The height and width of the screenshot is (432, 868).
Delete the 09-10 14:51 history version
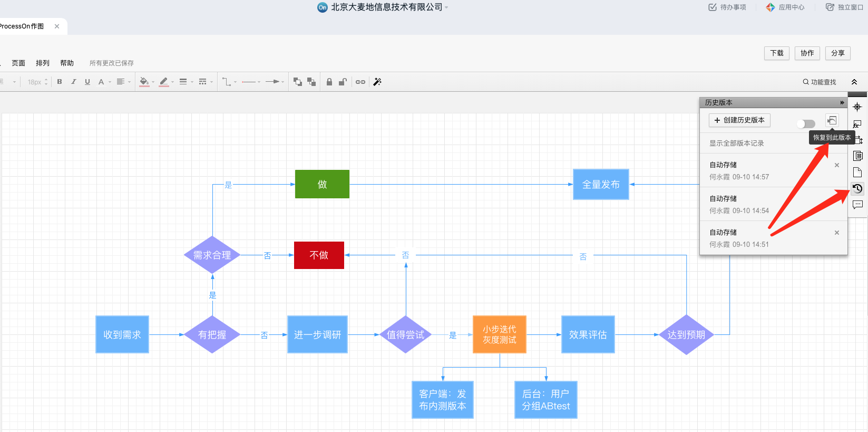[837, 233]
